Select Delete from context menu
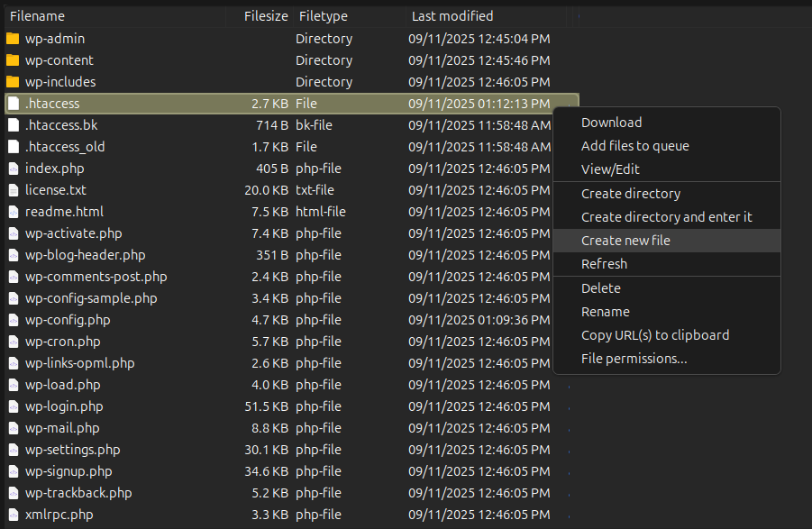Viewport: 812px width, 529px height. [x=667, y=288]
